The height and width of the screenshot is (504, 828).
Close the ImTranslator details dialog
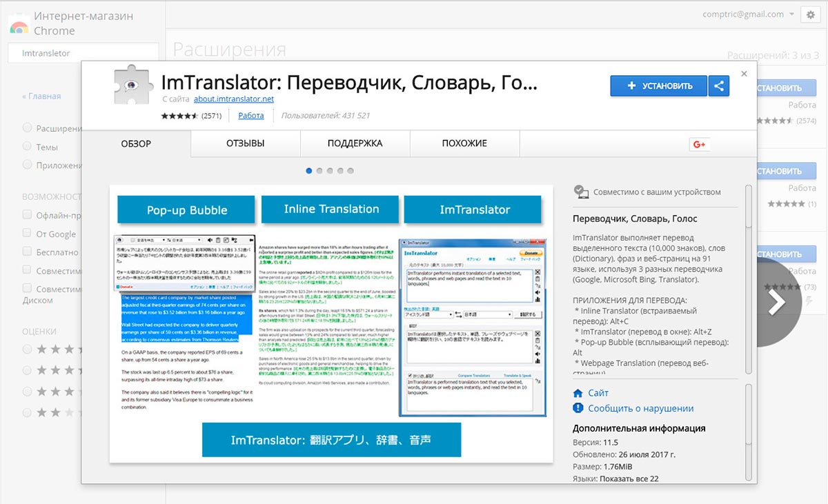(744, 73)
